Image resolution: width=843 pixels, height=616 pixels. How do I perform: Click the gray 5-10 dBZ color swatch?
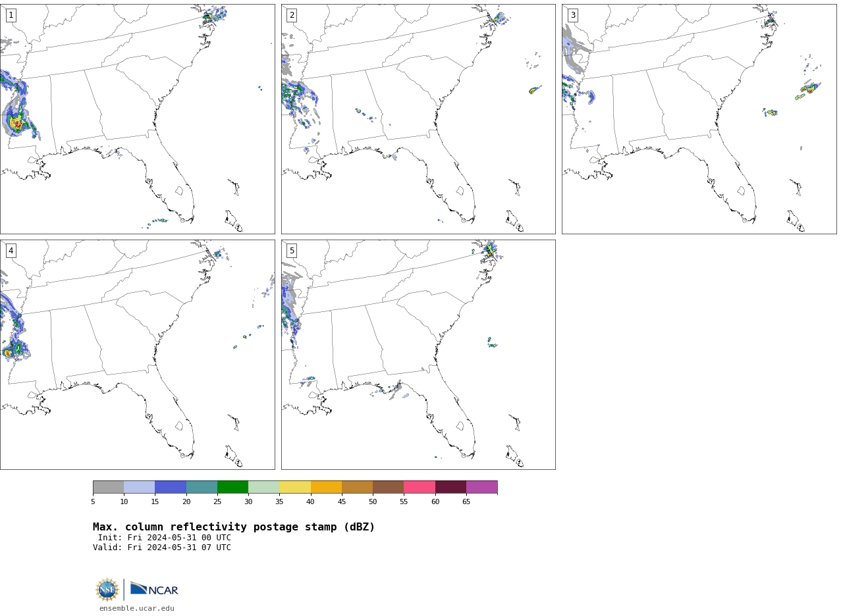(108, 487)
